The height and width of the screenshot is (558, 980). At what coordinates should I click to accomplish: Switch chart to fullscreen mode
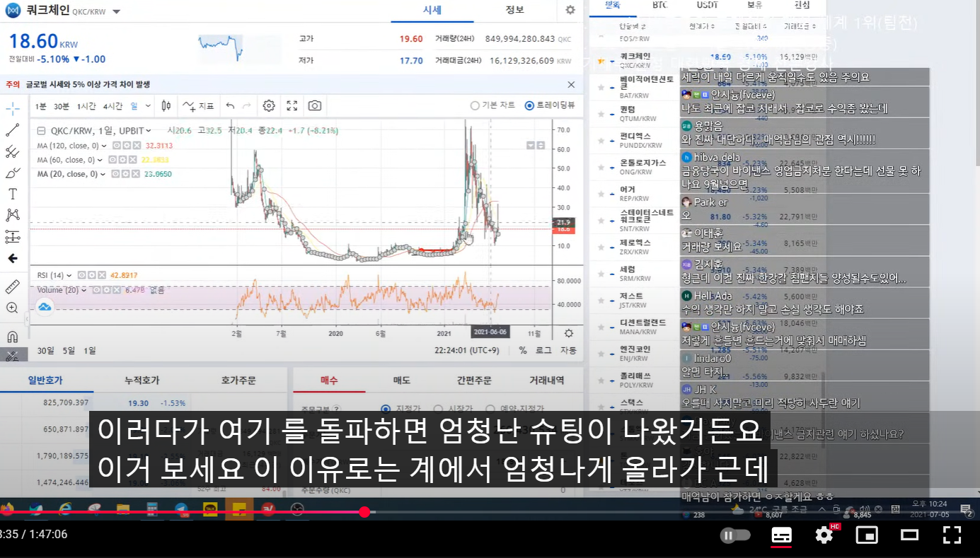292,106
